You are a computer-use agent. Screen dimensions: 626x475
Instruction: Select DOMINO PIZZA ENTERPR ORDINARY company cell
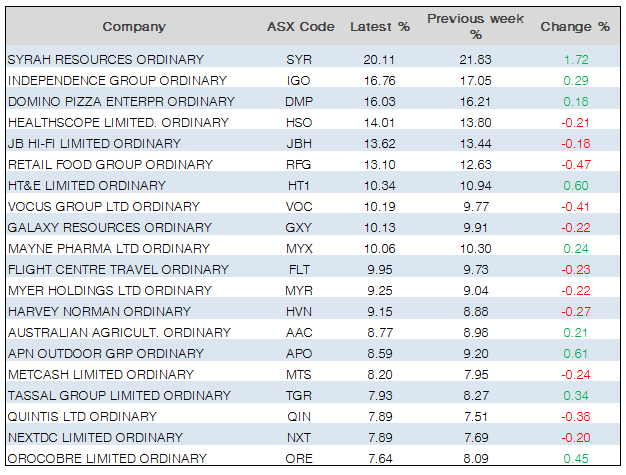pos(121,102)
